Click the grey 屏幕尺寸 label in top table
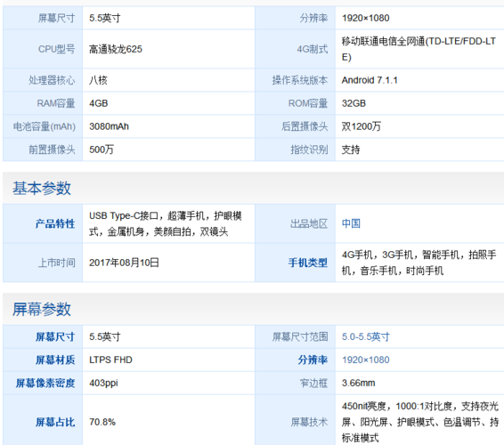Image resolution: width=504 pixels, height=445 pixels. pos(57,18)
